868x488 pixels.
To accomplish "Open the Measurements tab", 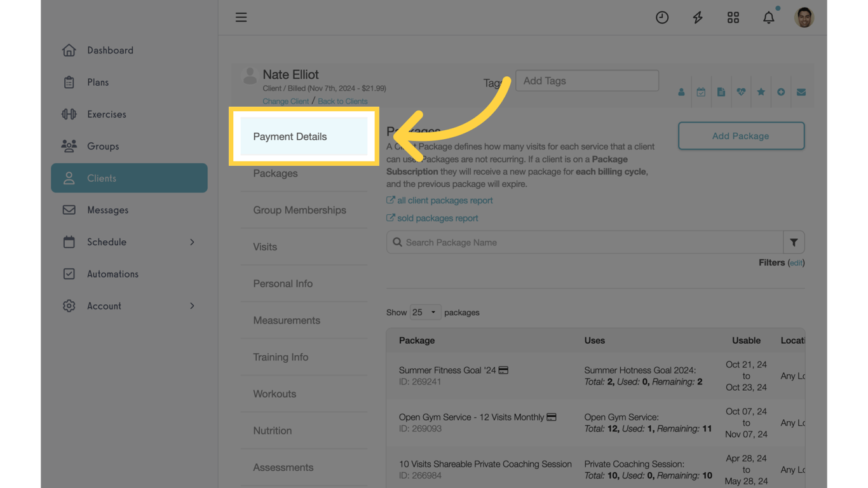I will pos(287,320).
